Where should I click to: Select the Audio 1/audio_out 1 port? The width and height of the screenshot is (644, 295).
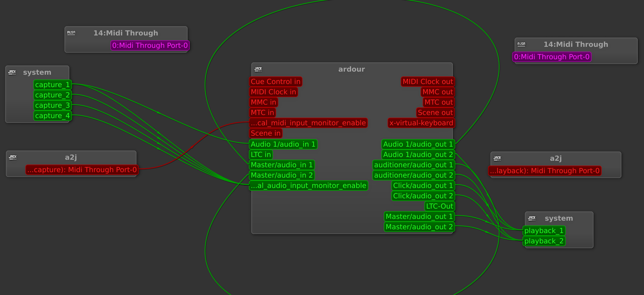click(418, 144)
